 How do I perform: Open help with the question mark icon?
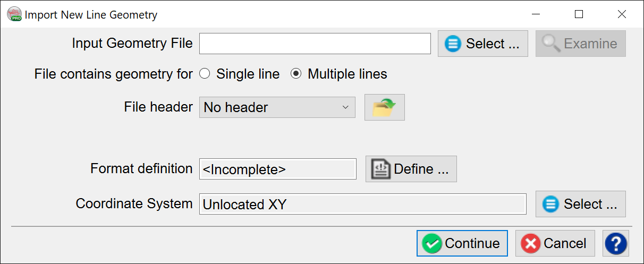tap(616, 243)
